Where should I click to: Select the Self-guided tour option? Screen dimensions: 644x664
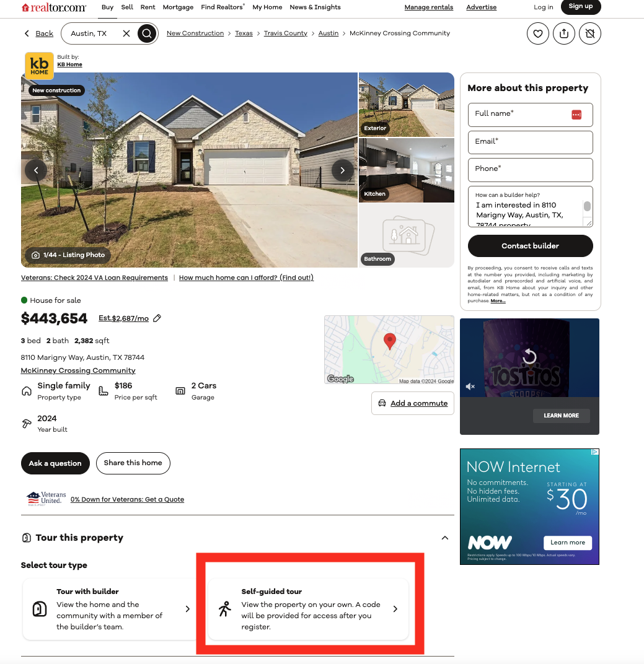tap(309, 609)
